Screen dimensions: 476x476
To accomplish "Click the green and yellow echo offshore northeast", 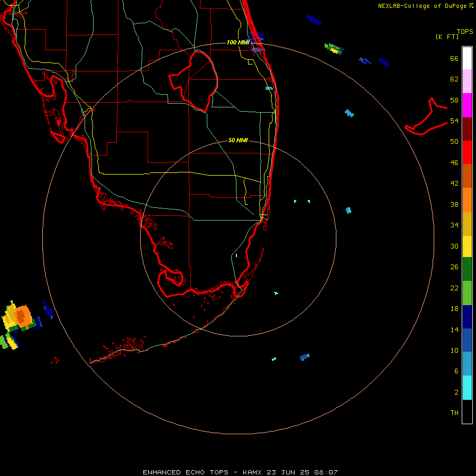I will 334,49.
